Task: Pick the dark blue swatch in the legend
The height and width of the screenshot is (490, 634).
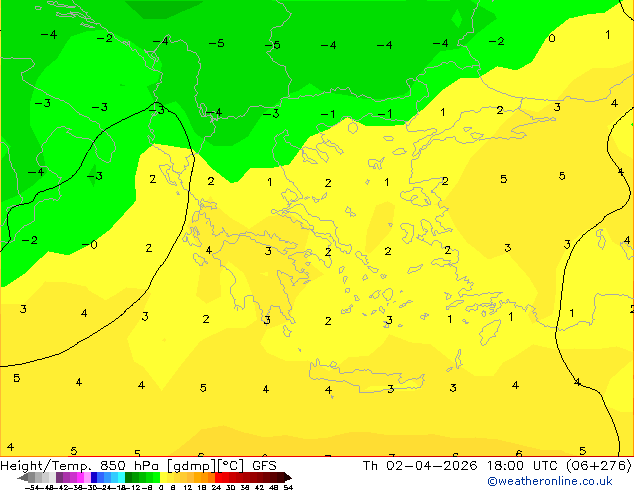Action: point(94,477)
